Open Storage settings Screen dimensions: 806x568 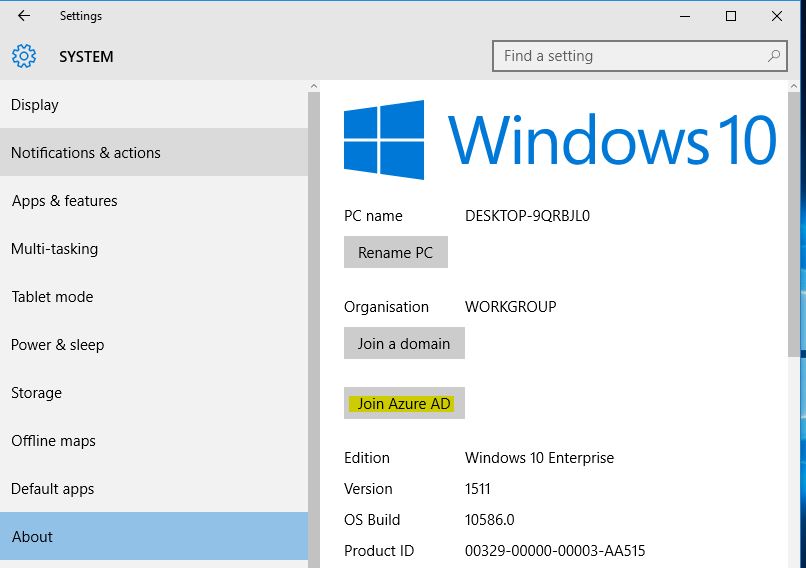pyautogui.click(x=154, y=393)
